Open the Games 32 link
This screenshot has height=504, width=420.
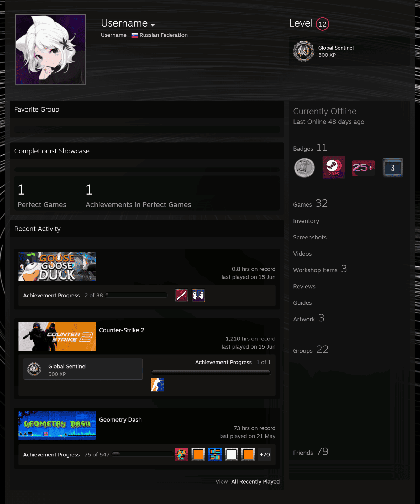tap(310, 203)
